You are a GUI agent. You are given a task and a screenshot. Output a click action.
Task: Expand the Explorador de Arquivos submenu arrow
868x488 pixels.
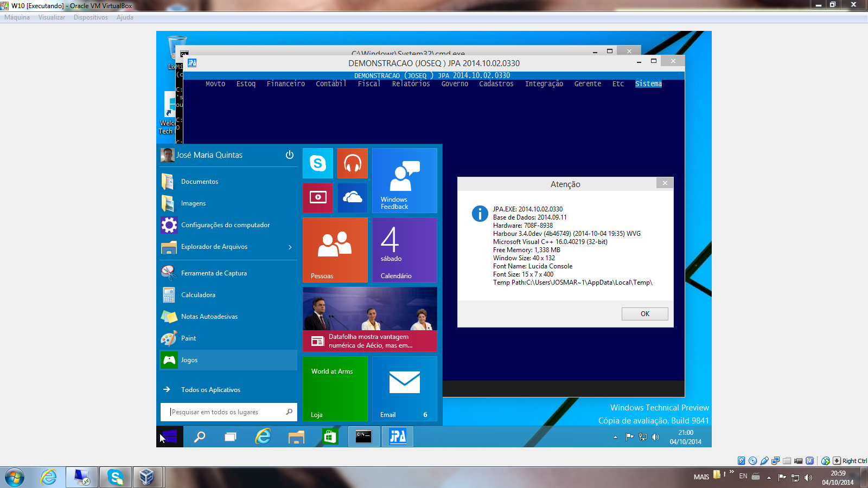290,247
